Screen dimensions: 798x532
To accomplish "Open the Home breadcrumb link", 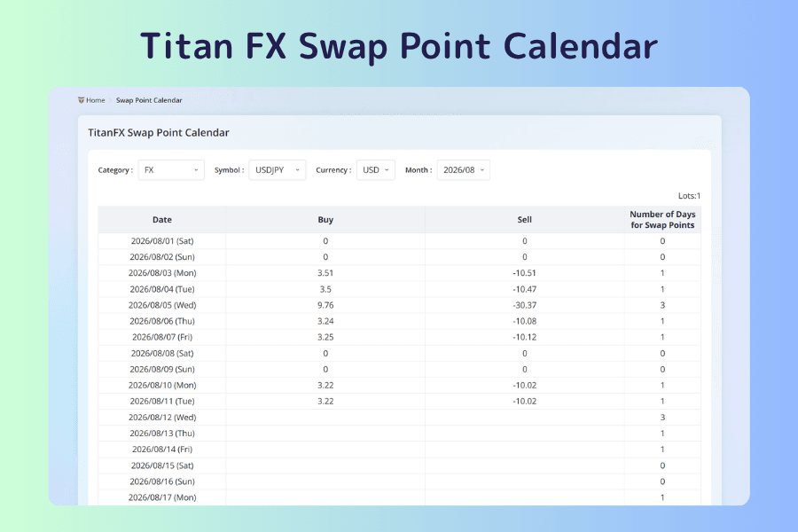I will 95,100.
